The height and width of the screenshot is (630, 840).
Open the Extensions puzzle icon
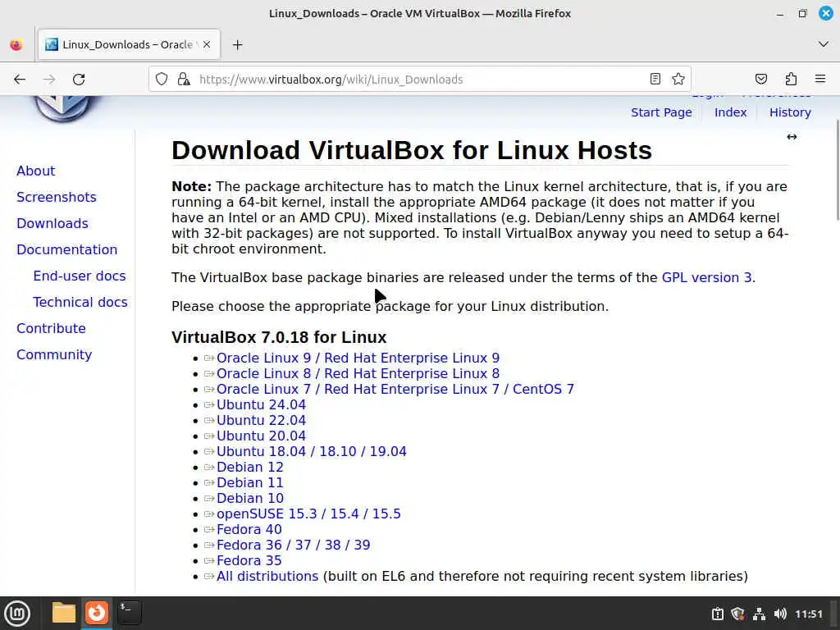[791, 80]
